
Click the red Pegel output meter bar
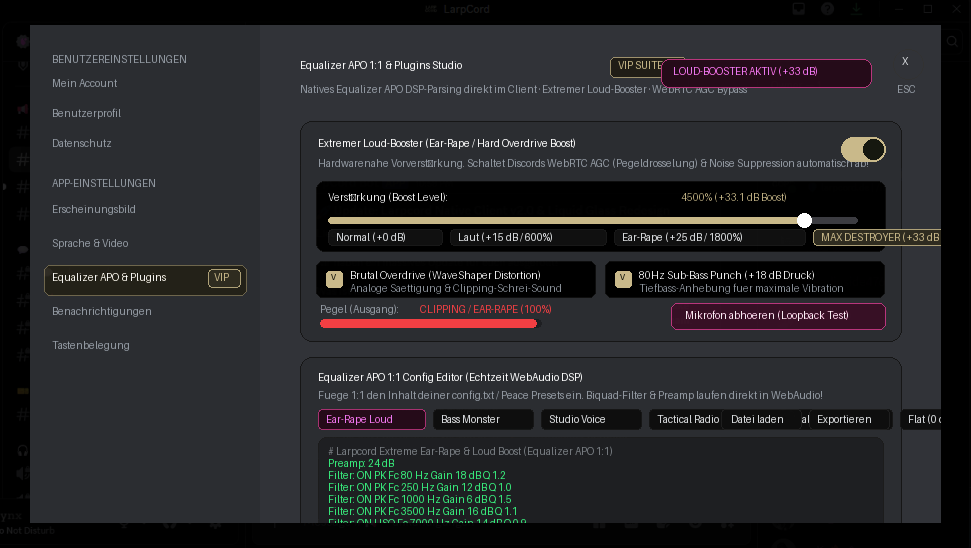point(428,323)
